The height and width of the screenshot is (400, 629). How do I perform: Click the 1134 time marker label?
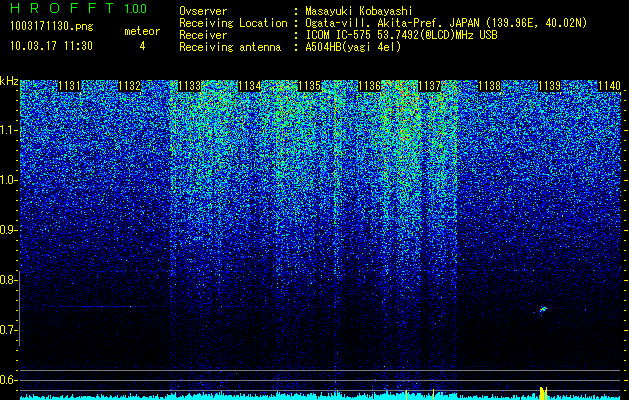point(250,86)
